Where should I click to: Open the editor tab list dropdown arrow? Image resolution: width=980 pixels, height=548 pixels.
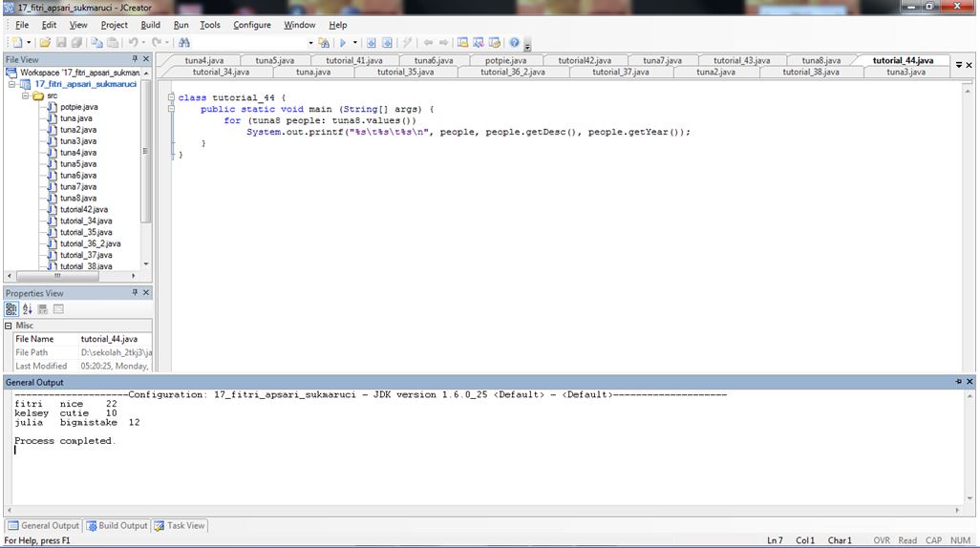click(959, 65)
